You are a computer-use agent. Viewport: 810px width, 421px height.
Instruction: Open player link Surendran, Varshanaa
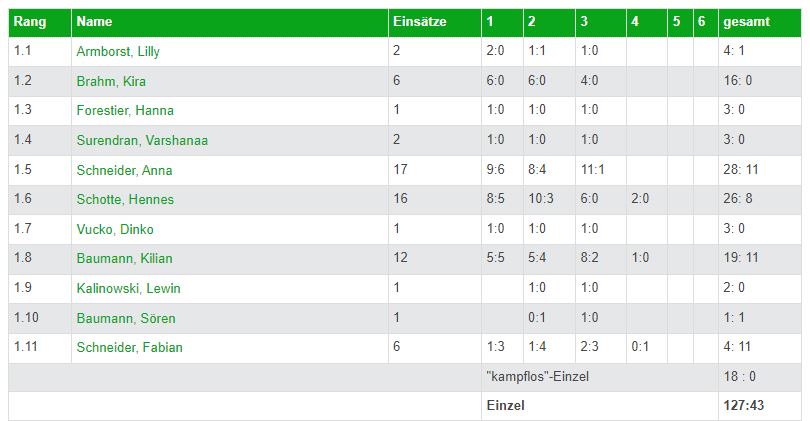click(x=142, y=141)
